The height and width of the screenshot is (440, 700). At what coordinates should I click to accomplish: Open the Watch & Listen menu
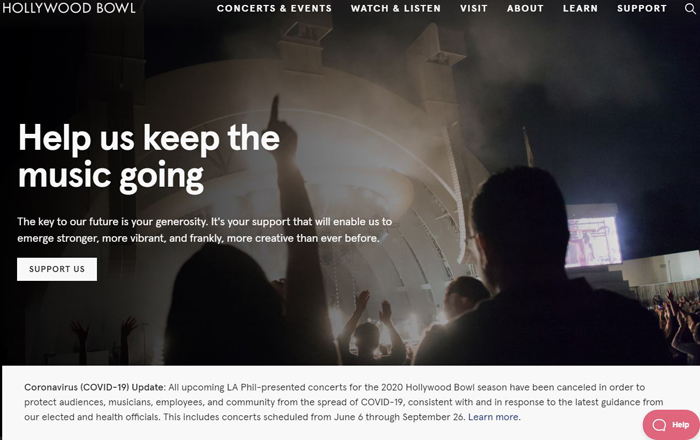pyautogui.click(x=396, y=8)
